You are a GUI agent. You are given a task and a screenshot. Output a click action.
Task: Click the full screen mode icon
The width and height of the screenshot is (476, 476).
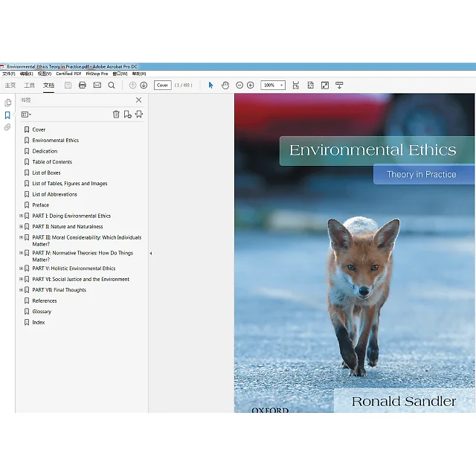[x=325, y=86]
